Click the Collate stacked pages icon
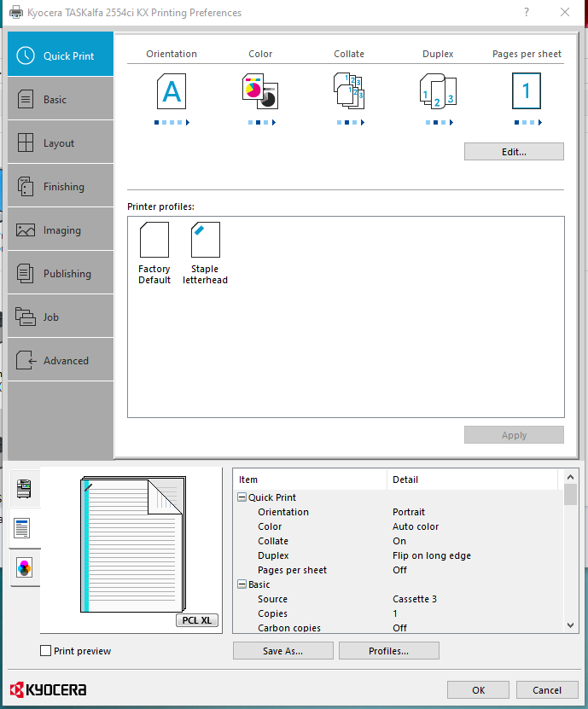The image size is (588, 709). tap(349, 91)
